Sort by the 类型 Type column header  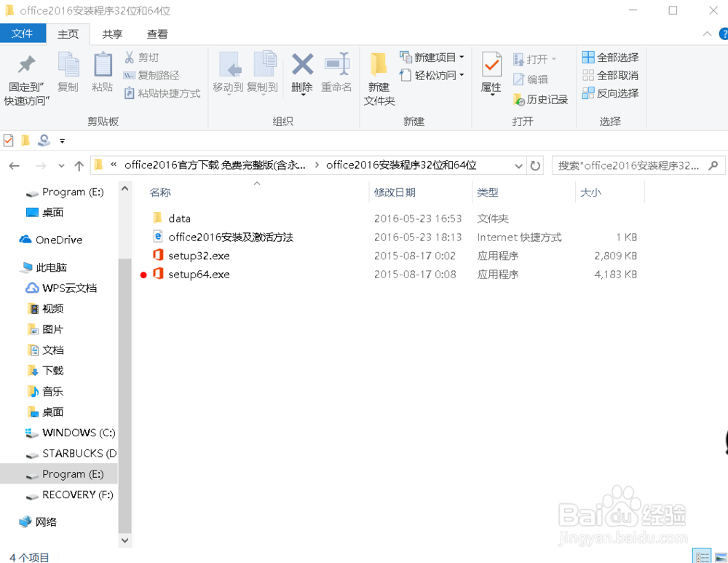488,192
